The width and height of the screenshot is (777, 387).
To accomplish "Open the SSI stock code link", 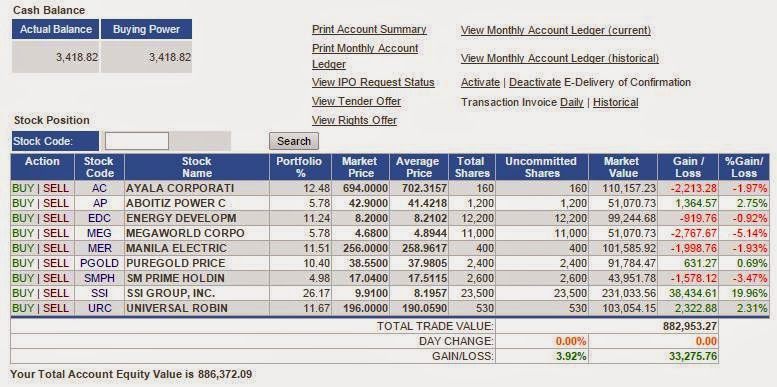I will click(100, 293).
